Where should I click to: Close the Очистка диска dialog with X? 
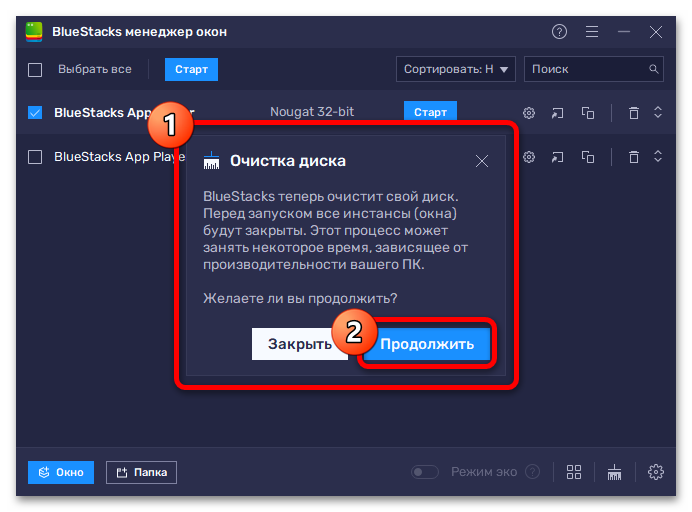482,161
